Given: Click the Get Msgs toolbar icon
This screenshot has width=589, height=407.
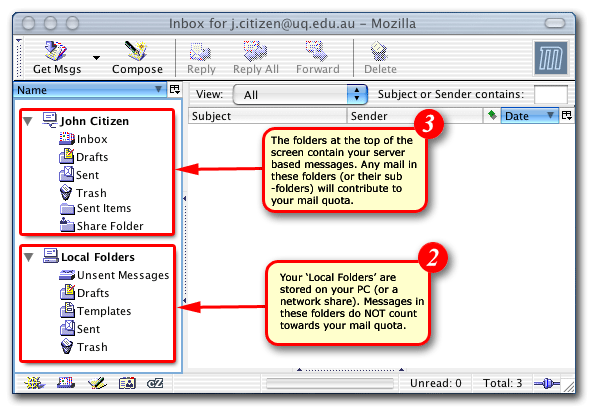Looking at the screenshot, I should (x=57, y=58).
